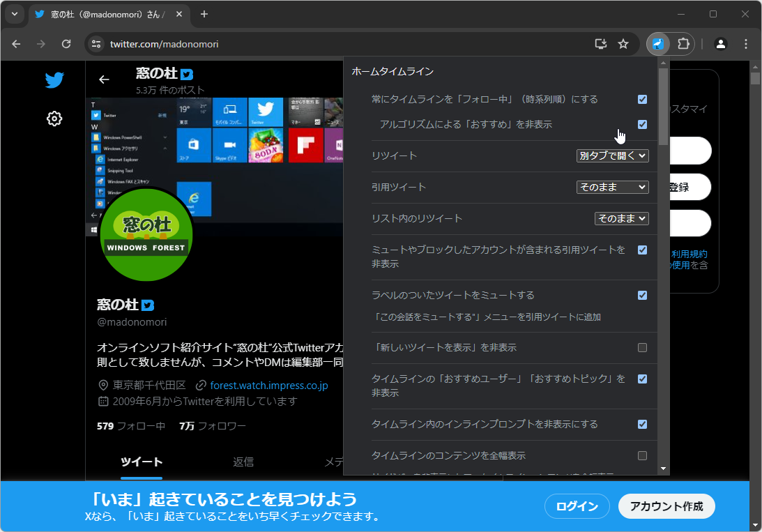Click the install-site icon in the address bar
Viewport: 762px width, 532px height.
(x=600, y=43)
